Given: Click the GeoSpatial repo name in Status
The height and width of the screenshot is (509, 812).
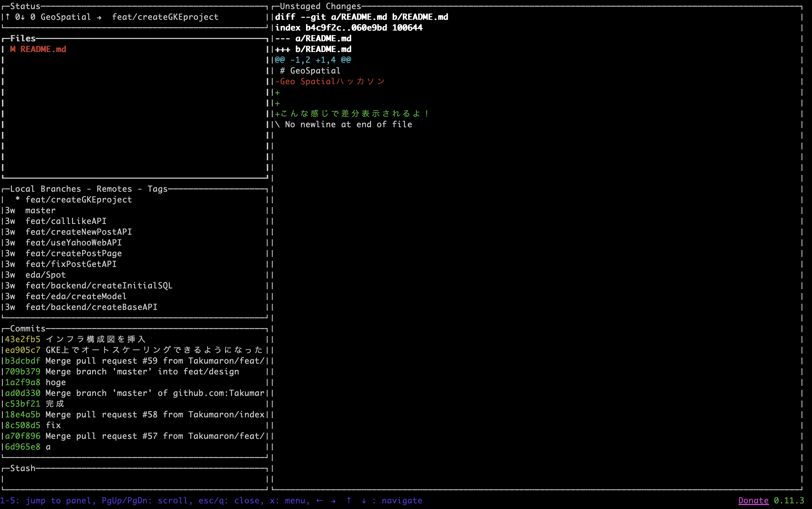Looking at the screenshot, I should tap(66, 17).
